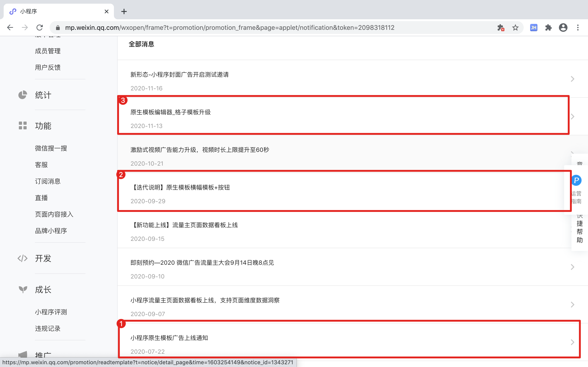Open the 原生模板编辑器_格子模板升级 notification
Viewport: 588px width, 367px height.
[171, 112]
